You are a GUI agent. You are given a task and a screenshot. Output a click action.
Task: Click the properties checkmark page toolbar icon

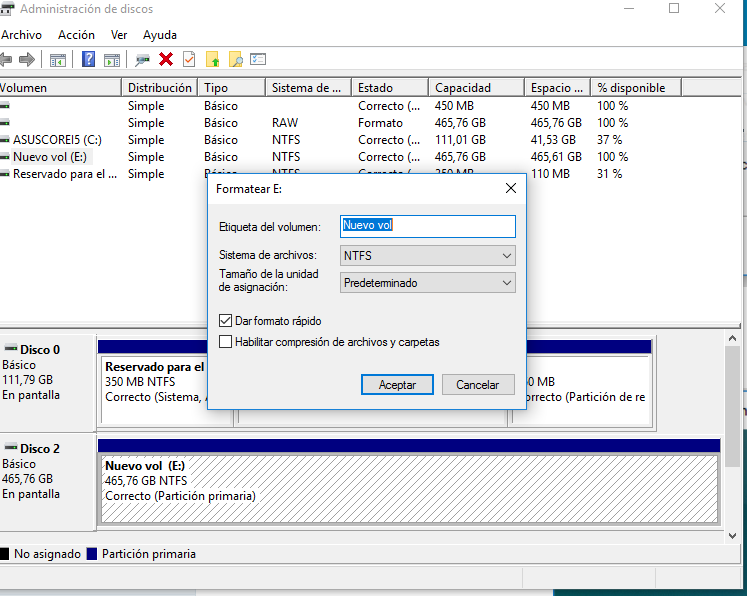(189, 60)
